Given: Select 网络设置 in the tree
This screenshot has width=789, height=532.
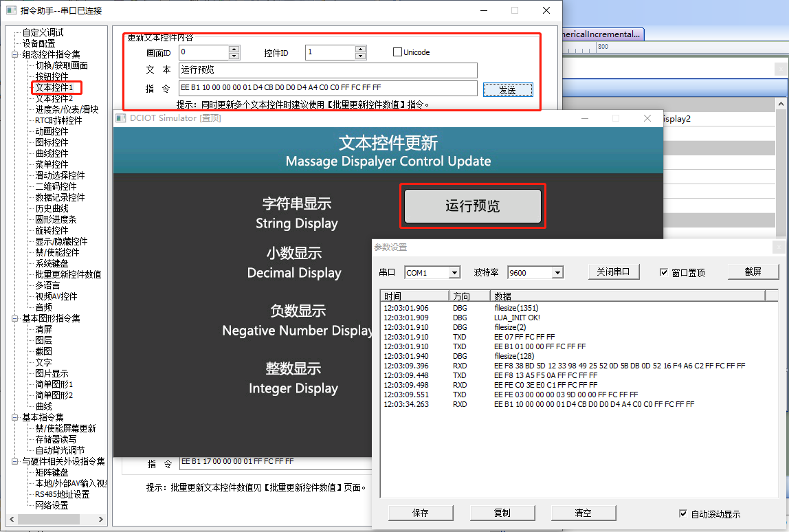Looking at the screenshot, I should click(52, 505).
